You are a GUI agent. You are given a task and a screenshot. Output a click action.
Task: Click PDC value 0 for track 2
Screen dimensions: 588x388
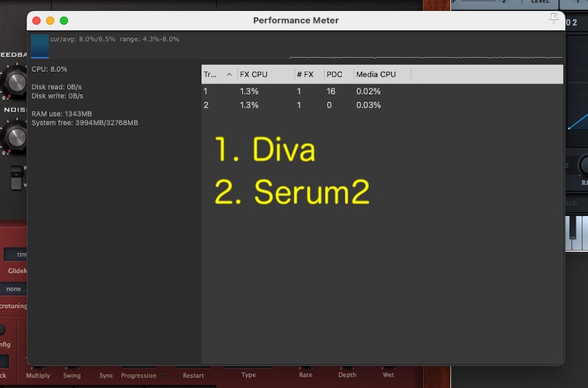pos(329,105)
